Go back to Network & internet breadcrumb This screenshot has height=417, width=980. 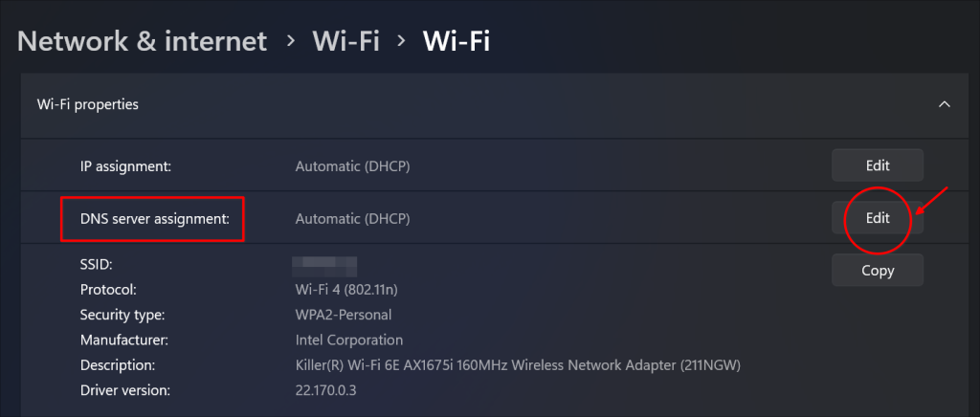pos(142,41)
